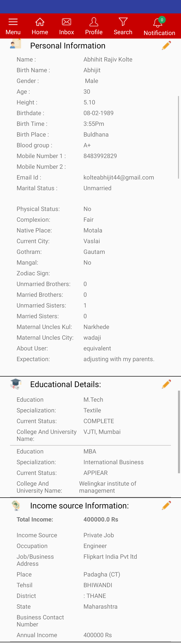Screen dimensions: 181x644
Task: Edit Income source Information with pencil icon
Action: (x=166, y=505)
